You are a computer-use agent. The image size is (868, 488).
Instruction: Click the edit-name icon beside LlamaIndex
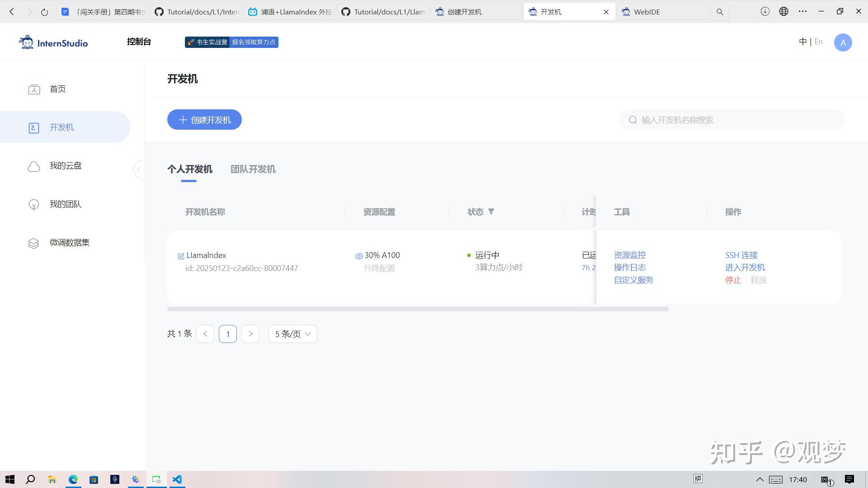pos(181,256)
